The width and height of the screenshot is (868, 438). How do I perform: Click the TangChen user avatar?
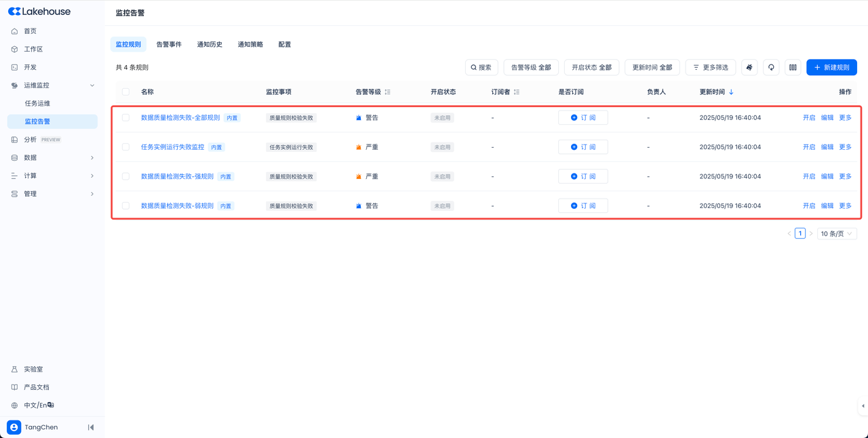pos(14,427)
